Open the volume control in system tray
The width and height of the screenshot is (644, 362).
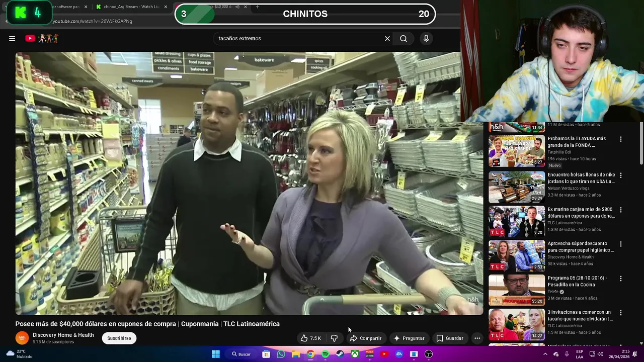click(x=600, y=354)
